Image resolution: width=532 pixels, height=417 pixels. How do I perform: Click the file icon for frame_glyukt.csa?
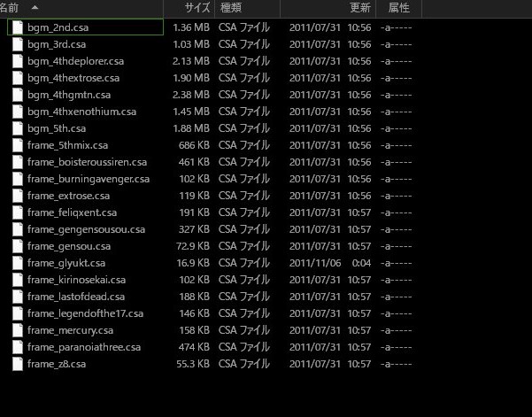tap(18, 263)
